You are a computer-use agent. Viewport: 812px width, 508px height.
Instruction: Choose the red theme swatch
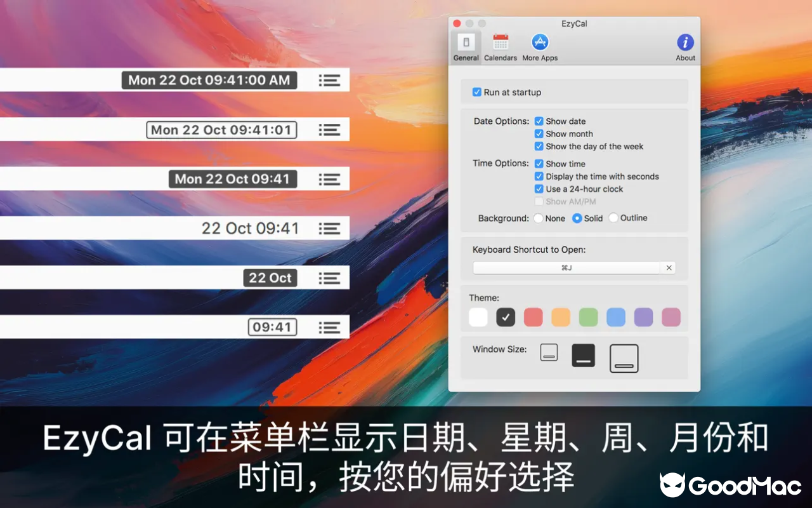click(x=534, y=317)
